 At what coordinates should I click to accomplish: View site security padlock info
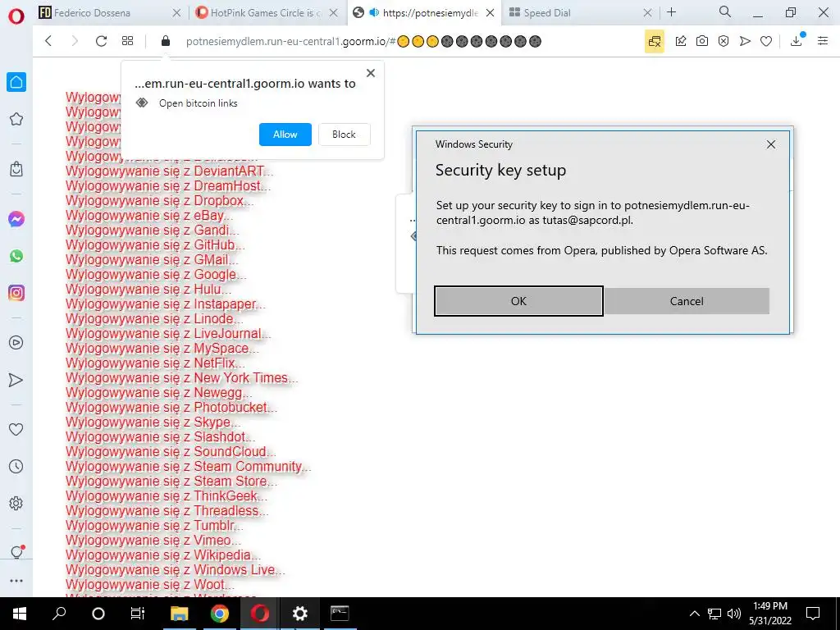166,41
